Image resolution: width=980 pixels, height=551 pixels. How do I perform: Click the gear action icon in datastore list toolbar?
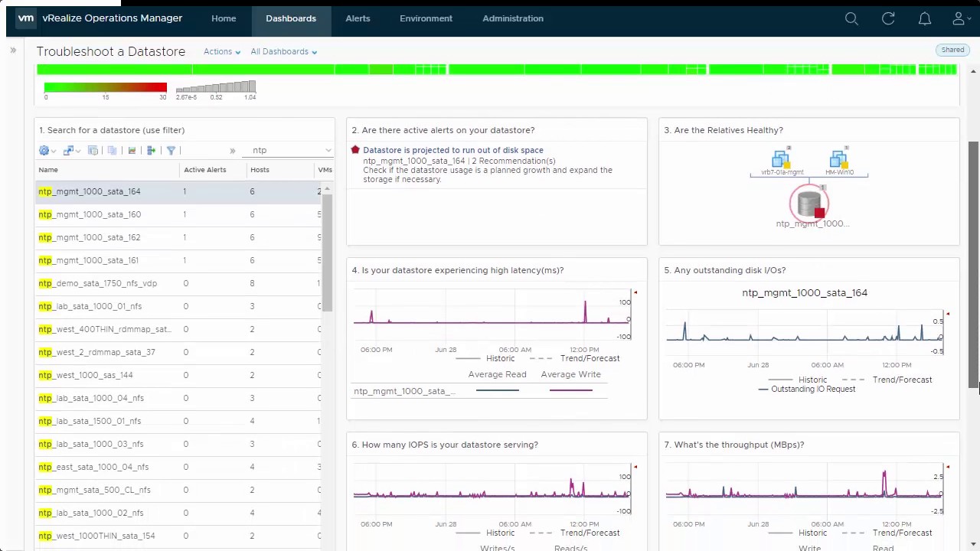(x=44, y=151)
